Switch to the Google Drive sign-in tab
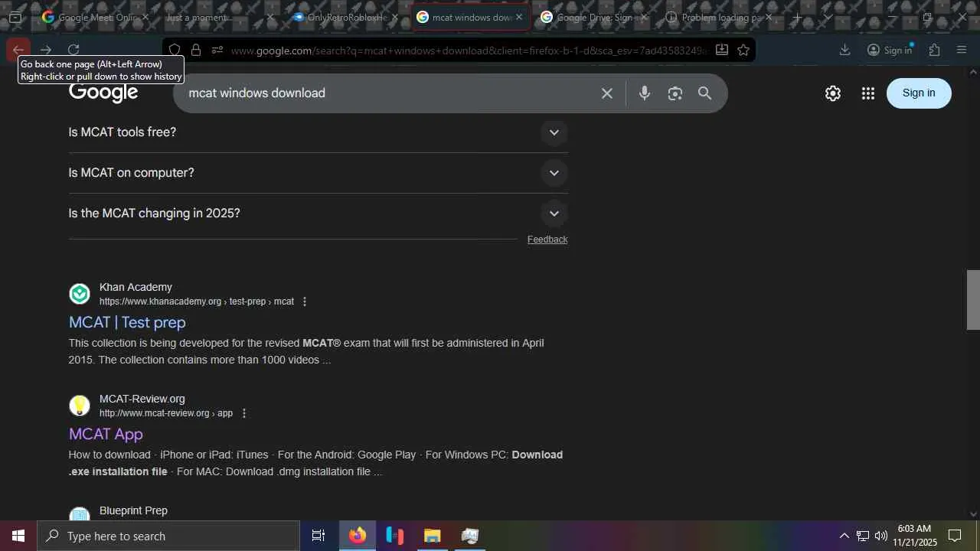980x551 pixels. point(593,17)
